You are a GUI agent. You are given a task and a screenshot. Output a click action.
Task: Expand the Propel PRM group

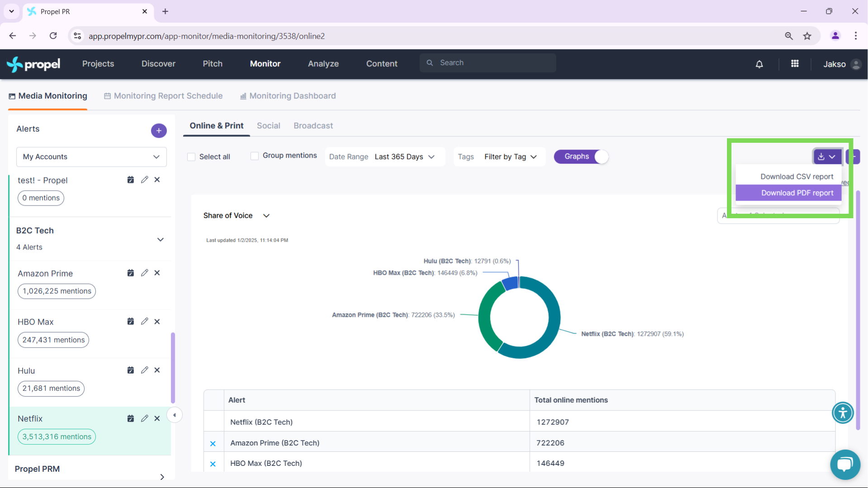click(x=162, y=477)
